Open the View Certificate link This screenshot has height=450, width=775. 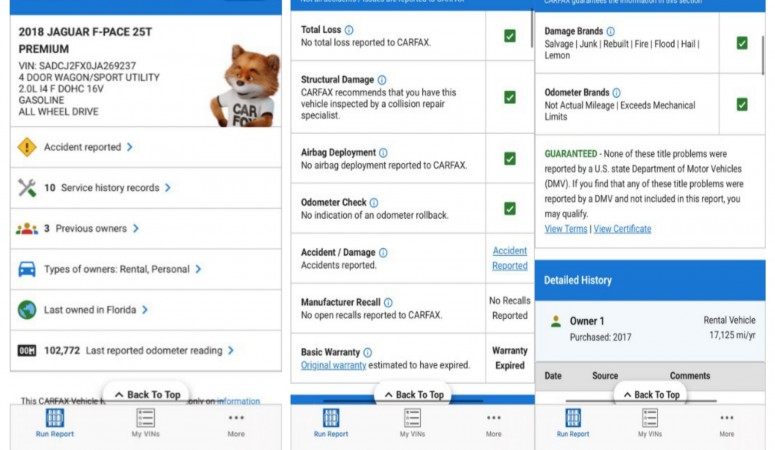tap(622, 229)
